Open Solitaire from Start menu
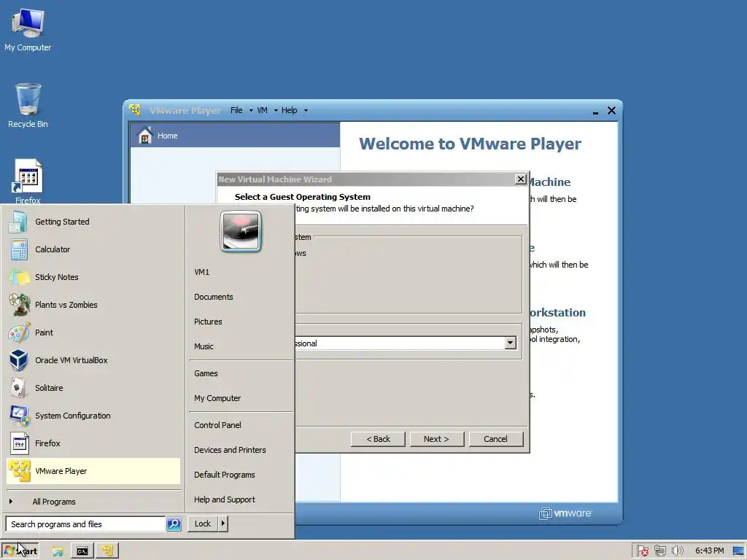747x560 pixels. [93, 388]
